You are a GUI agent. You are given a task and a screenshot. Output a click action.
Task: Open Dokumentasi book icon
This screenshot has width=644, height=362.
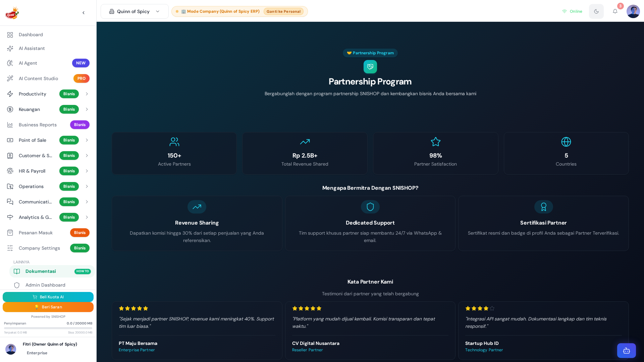pyautogui.click(x=17, y=271)
